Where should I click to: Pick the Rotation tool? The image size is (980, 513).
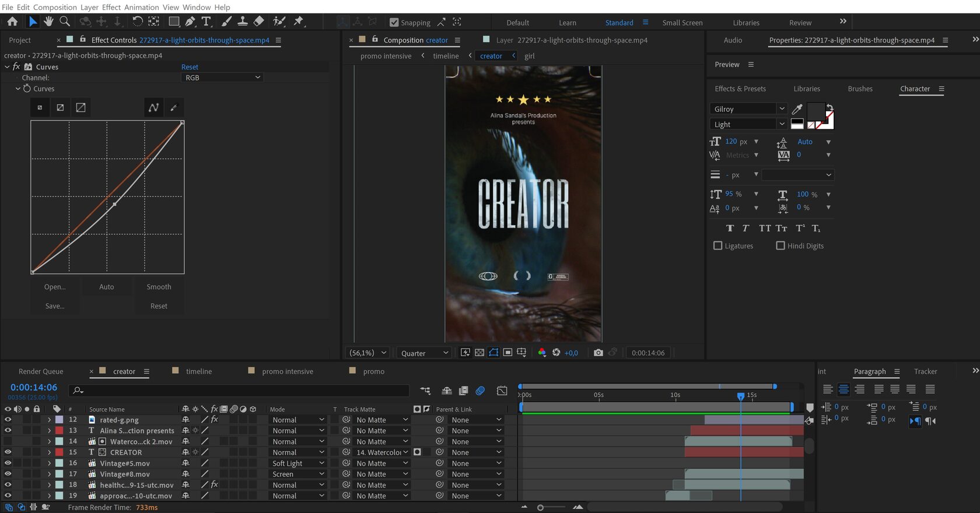point(137,22)
